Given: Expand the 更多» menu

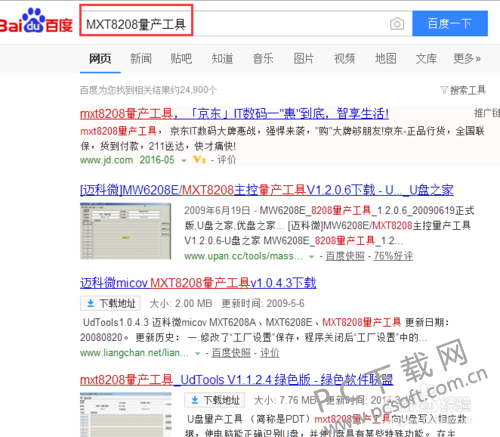Looking at the screenshot, I should (x=467, y=59).
